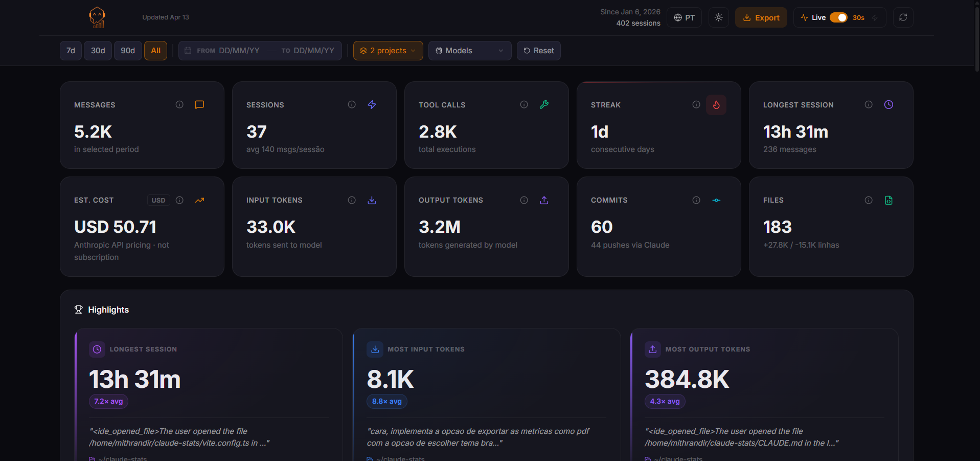Click the Streak flame icon

click(x=716, y=104)
